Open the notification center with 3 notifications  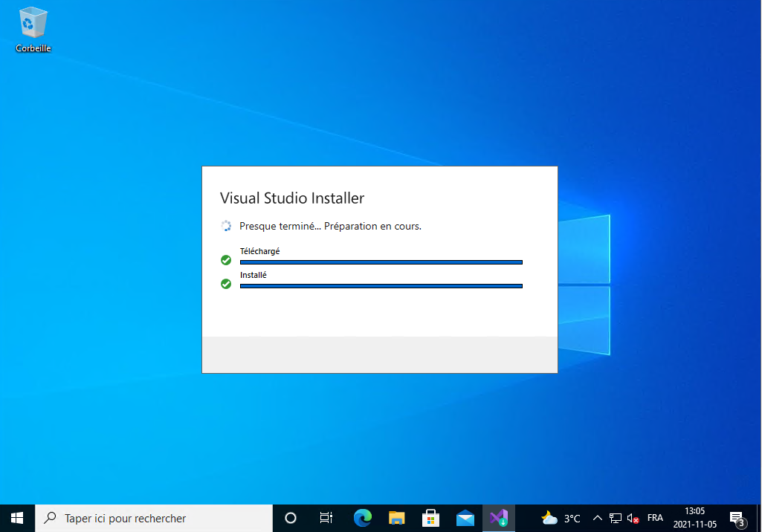tap(737, 518)
